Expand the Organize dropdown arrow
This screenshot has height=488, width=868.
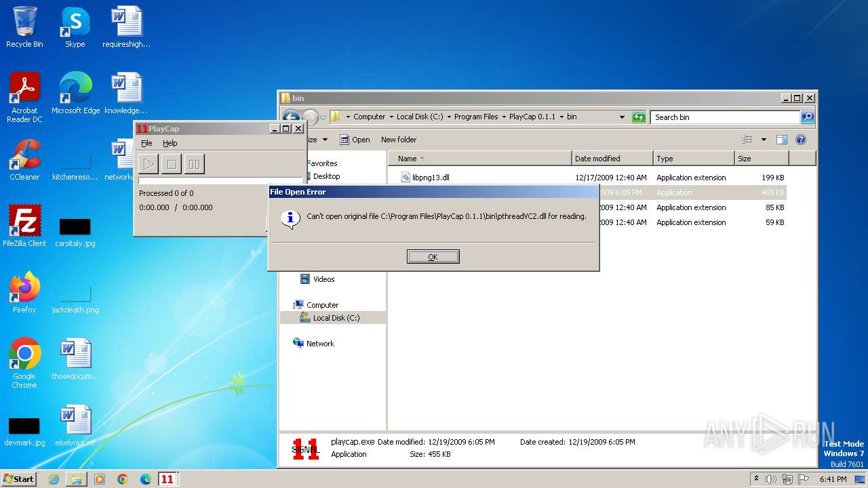325,140
